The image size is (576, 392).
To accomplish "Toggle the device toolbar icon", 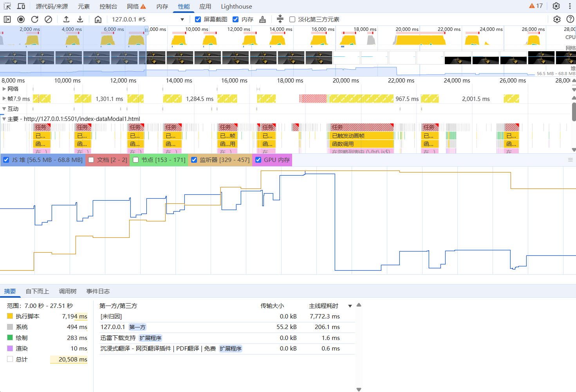I will point(21,6).
